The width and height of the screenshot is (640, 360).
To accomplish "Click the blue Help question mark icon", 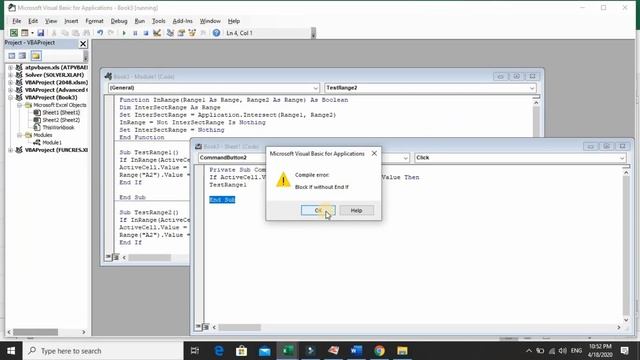I will pos(216,33).
